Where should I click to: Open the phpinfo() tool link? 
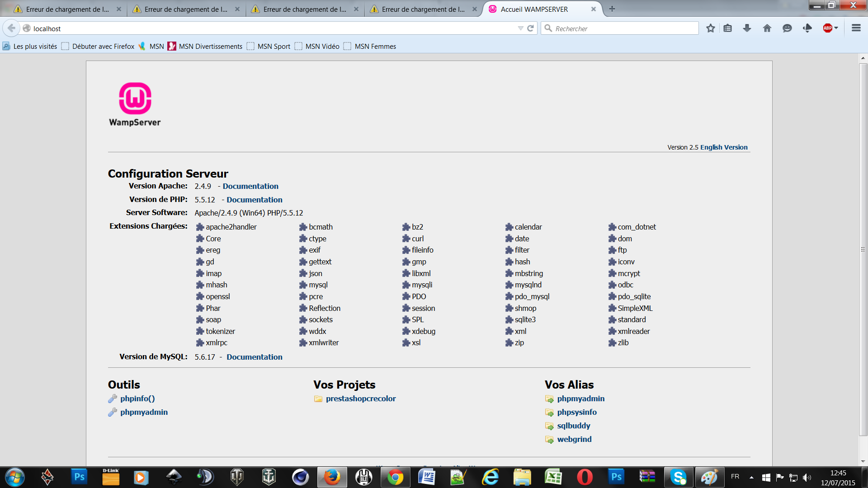(x=137, y=399)
